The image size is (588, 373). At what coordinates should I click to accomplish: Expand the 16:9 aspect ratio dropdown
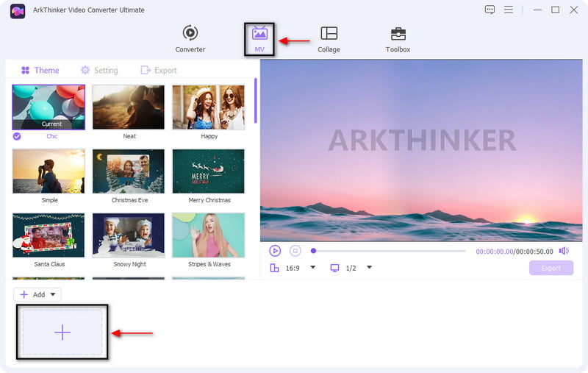click(313, 268)
